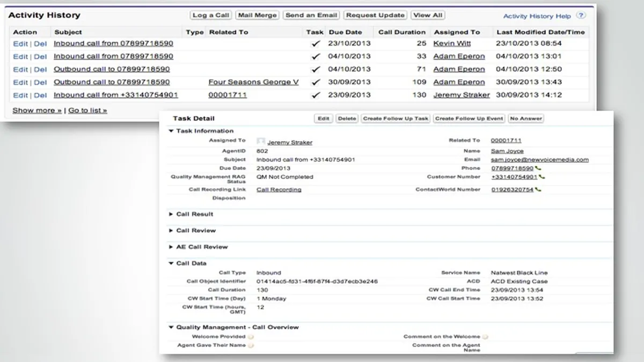
Task: Open Outbound call to 07899718590 dated 30/09/2013
Action: pyautogui.click(x=112, y=82)
